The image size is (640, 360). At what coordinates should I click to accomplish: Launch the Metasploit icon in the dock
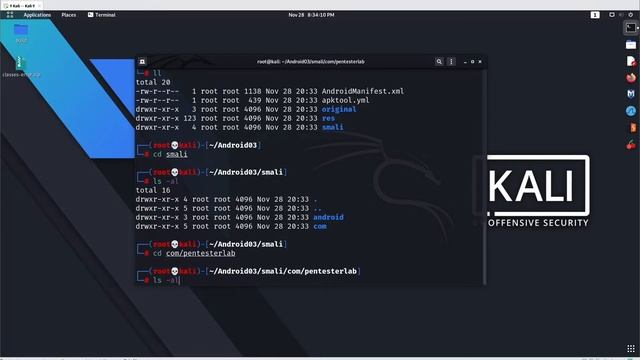(631, 94)
